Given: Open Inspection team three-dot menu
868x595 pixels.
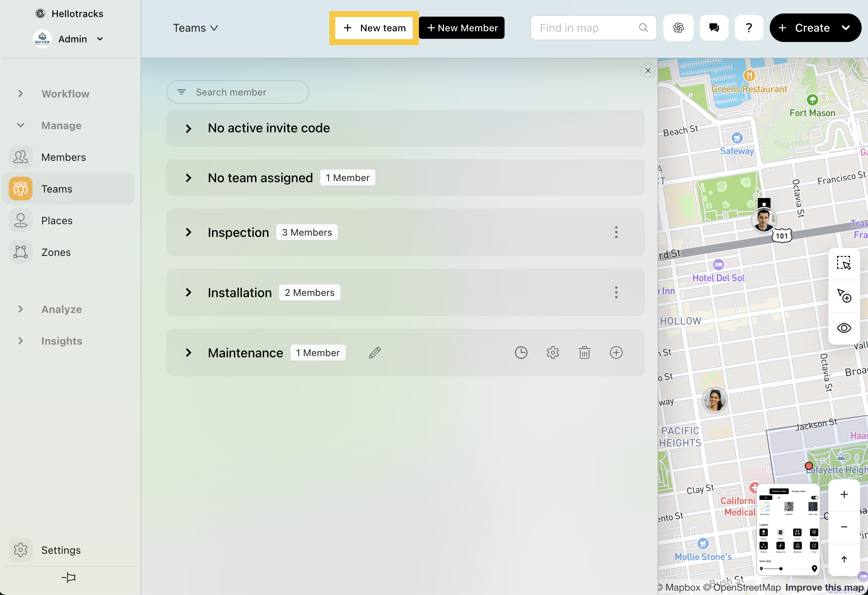Looking at the screenshot, I should pos(616,232).
